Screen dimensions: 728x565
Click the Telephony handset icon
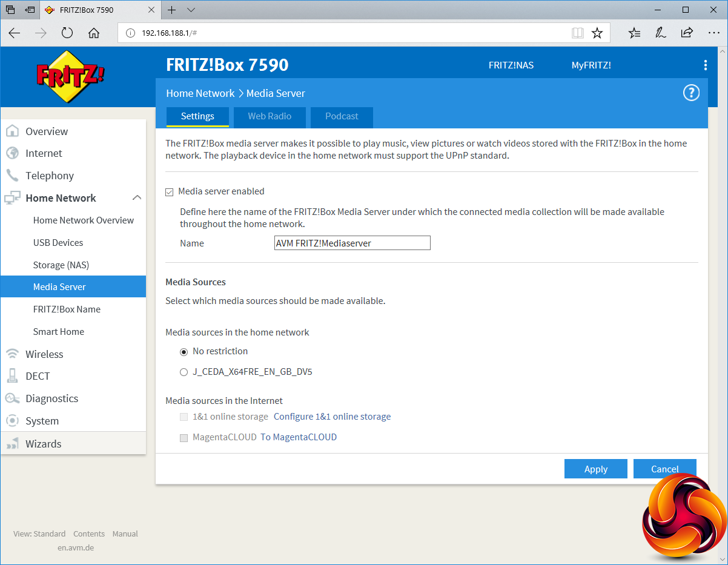(x=12, y=176)
